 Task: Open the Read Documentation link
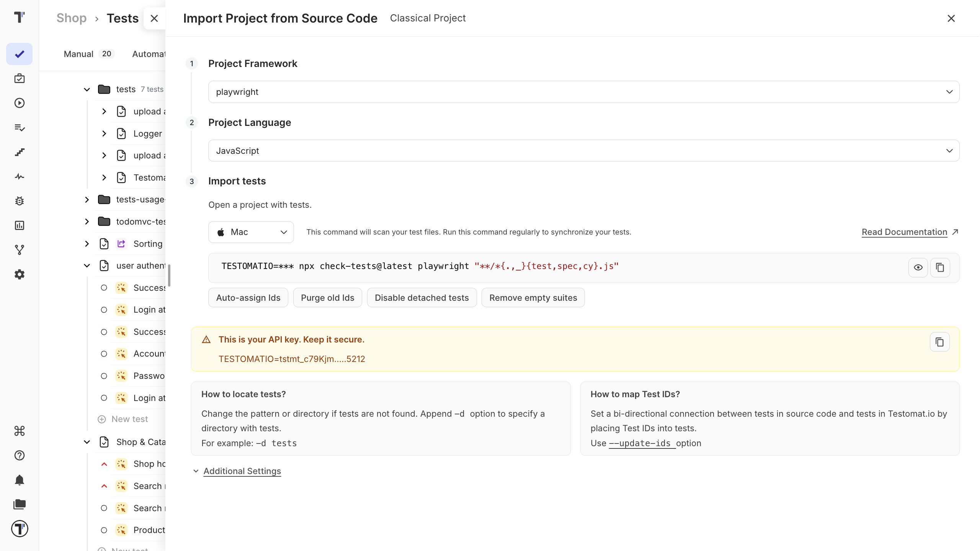904,232
